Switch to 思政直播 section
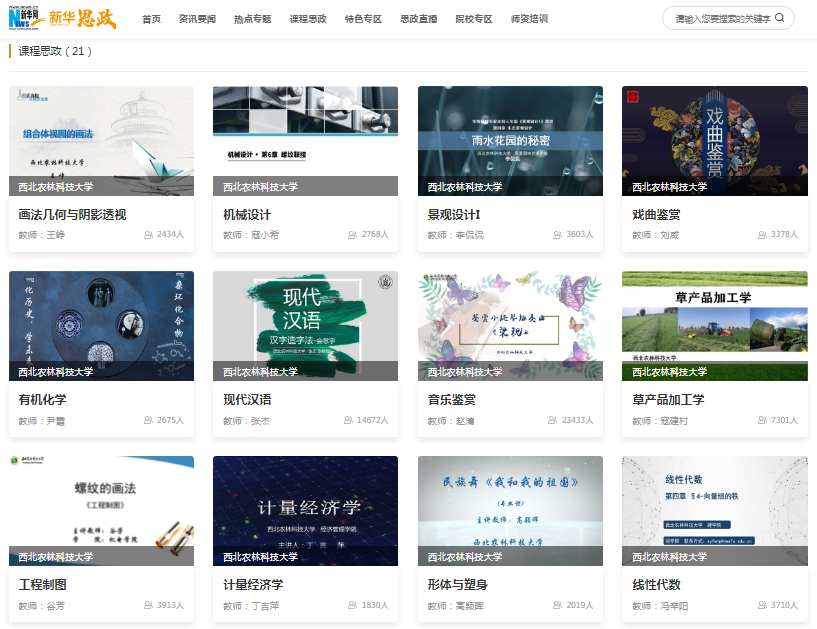Viewport: 817px width, 629px height. click(x=418, y=19)
